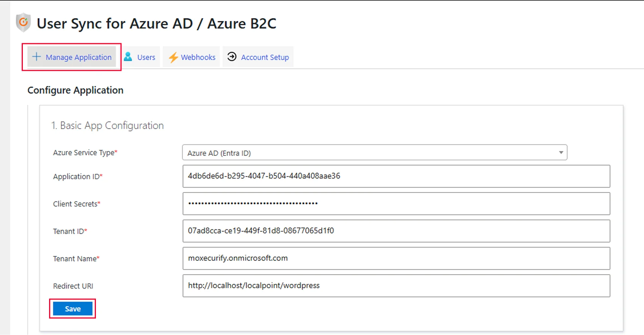This screenshot has height=335, width=644.
Task: Click the plus icon on Manage Application
Action: click(36, 57)
